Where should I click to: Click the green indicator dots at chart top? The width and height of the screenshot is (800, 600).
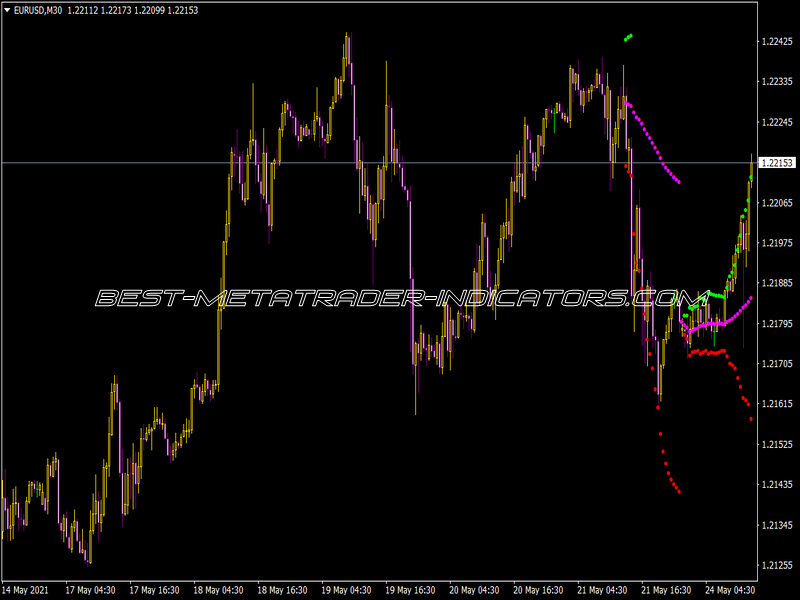(x=629, y=38)
